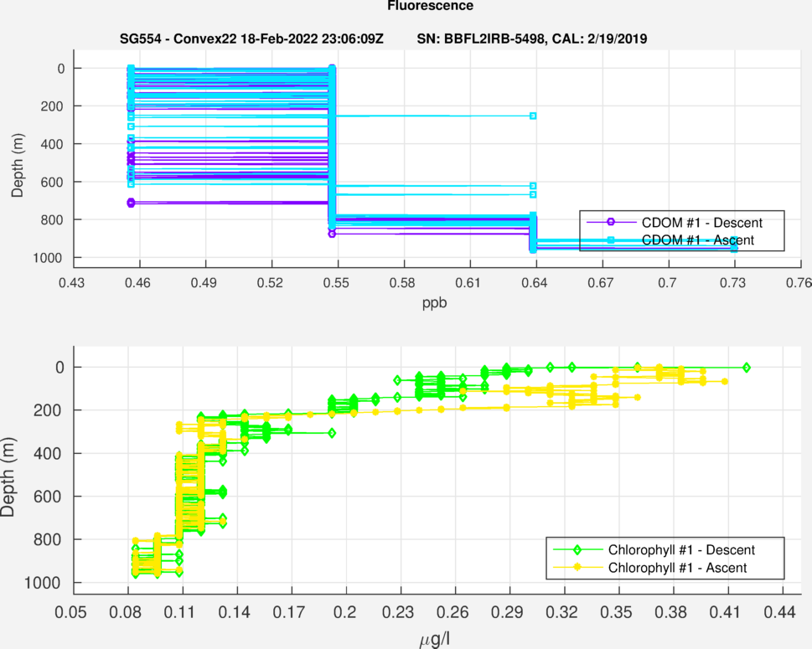Select the green diamond at 0.19 µg/l near 300 m

332,433
